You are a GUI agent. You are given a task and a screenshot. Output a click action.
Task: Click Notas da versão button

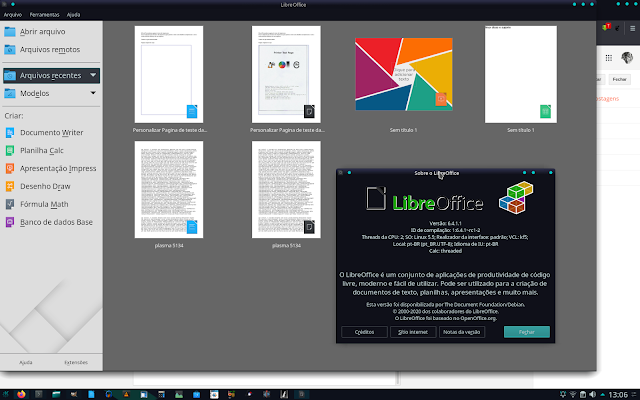(x=462, y=332)
